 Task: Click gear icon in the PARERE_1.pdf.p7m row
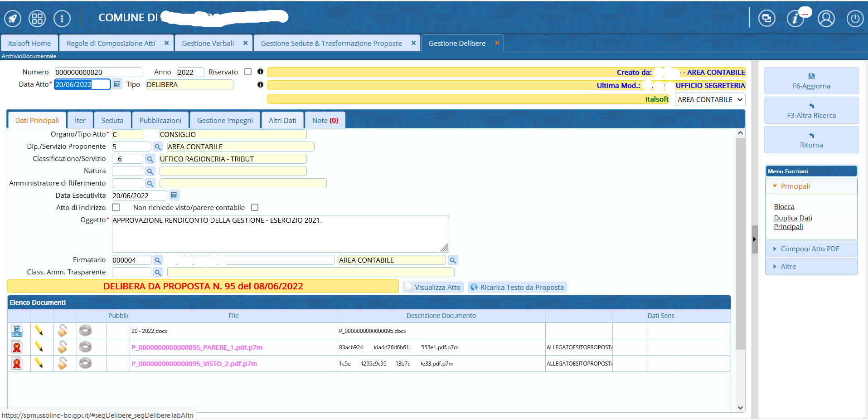pyautogui.click(x=85, y=347)
